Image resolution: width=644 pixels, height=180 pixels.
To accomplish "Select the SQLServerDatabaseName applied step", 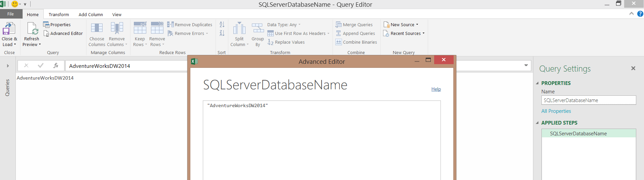I will (578, 134).
